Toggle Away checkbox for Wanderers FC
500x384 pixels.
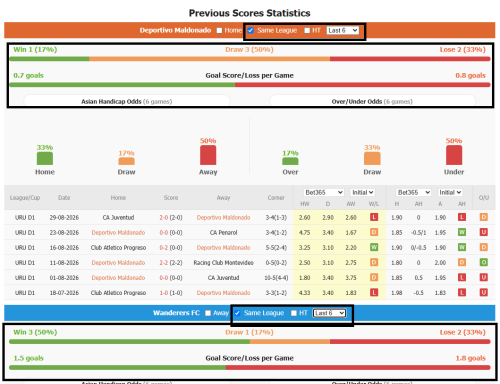(x=208, y=313)
